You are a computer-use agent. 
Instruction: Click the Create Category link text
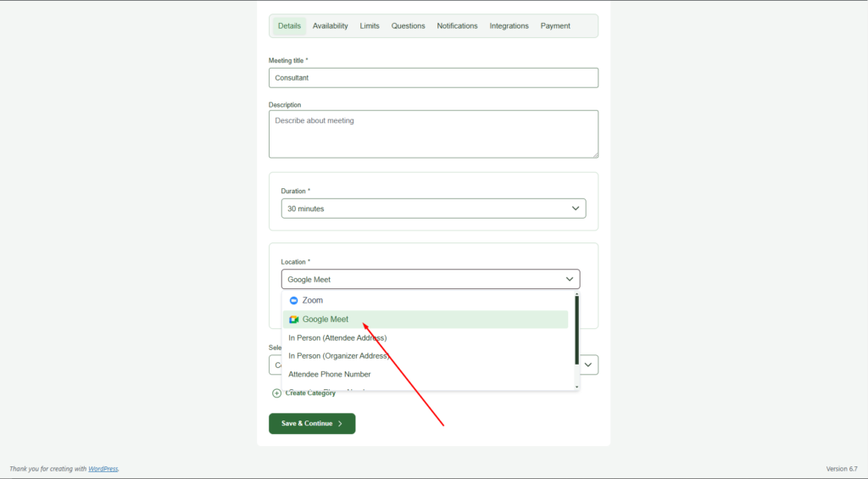(x=310, y=393)
